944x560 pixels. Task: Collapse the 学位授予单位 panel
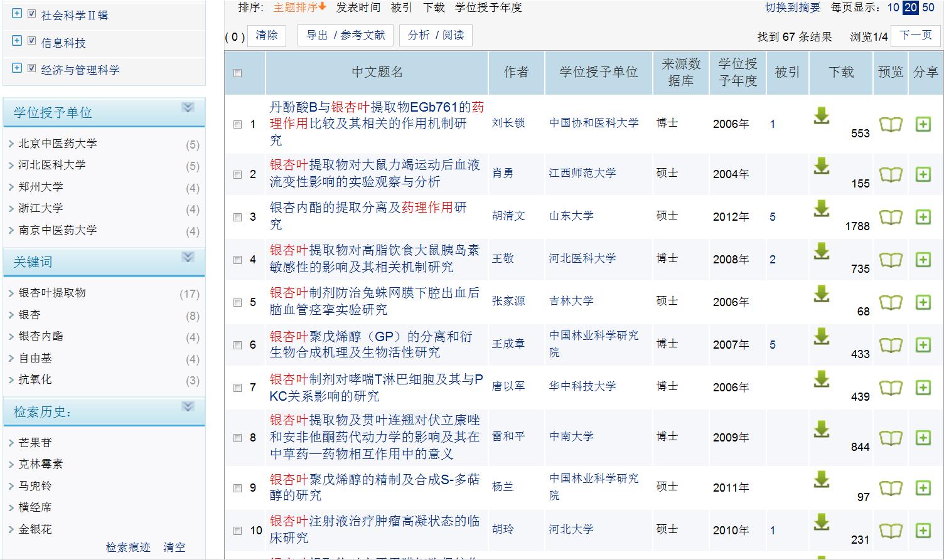(188, 108)
